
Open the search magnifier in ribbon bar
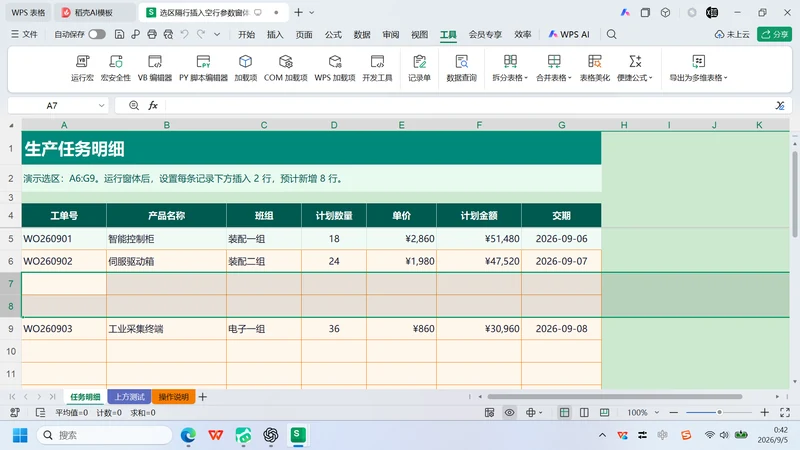click(611, 34)
